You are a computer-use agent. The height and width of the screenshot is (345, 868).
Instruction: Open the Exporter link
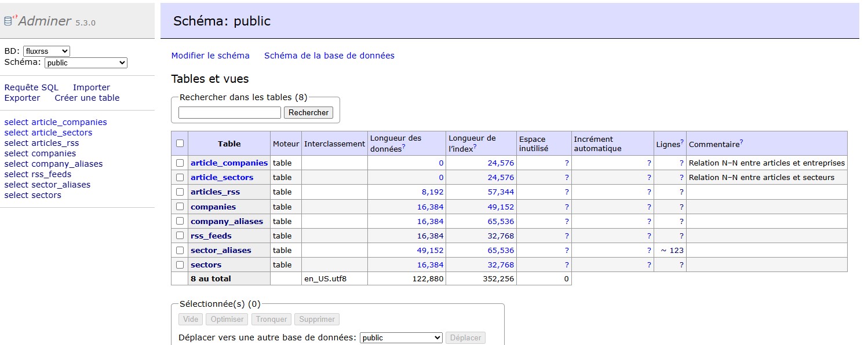click(22, 98)
